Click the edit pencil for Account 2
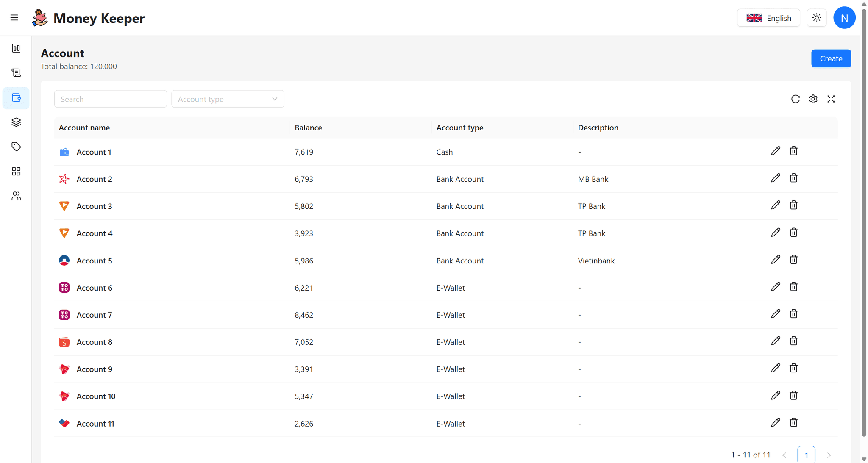The width and height of the screenshot is (868, 463). pos(775,178)
